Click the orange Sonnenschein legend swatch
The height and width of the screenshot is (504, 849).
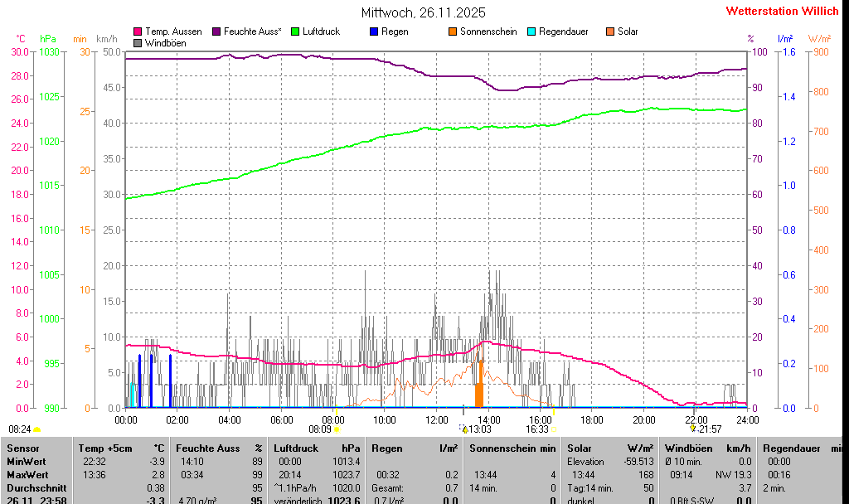point(453,31)
